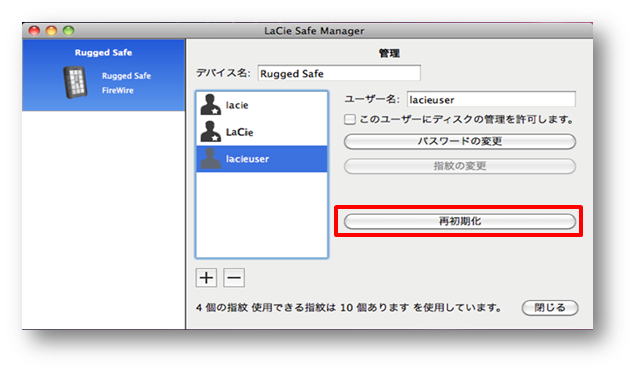The height and width of the screenshot is (372, 635).
Task: Click the Rugged Safe FireWire label in sidebar
Action: (126, 83)
